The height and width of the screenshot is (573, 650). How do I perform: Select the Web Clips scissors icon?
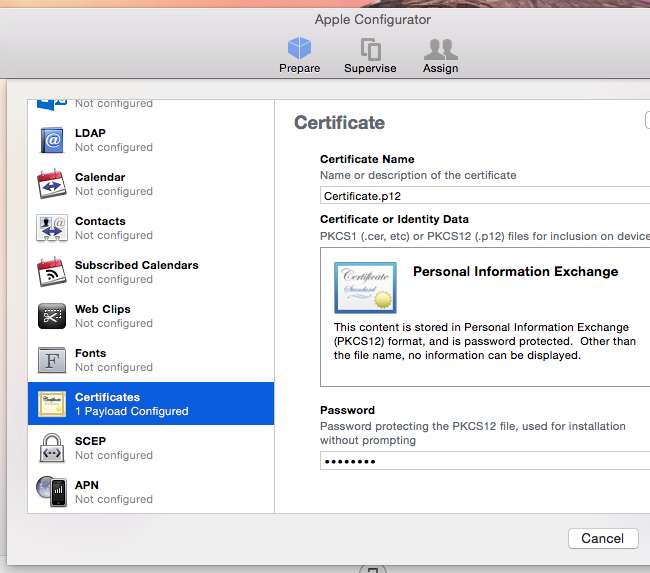[52, 316]
